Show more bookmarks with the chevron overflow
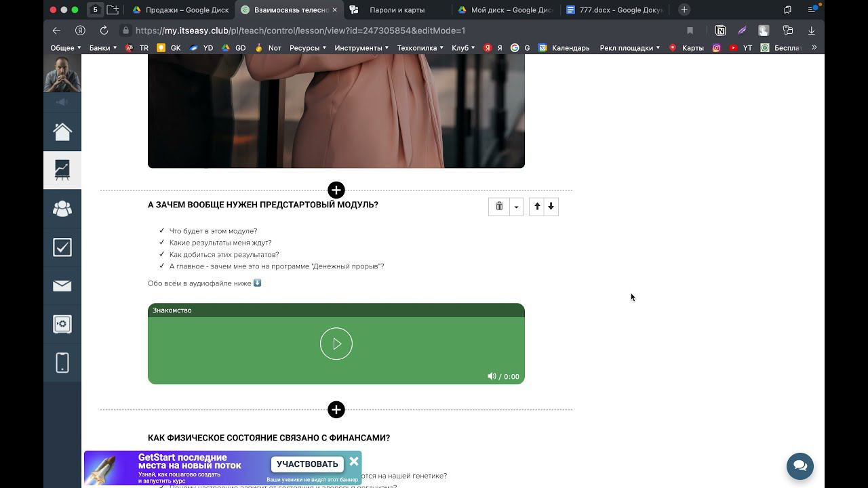Image resolution: width=868 pixels, height=488 pixels. tap(814, 47)
